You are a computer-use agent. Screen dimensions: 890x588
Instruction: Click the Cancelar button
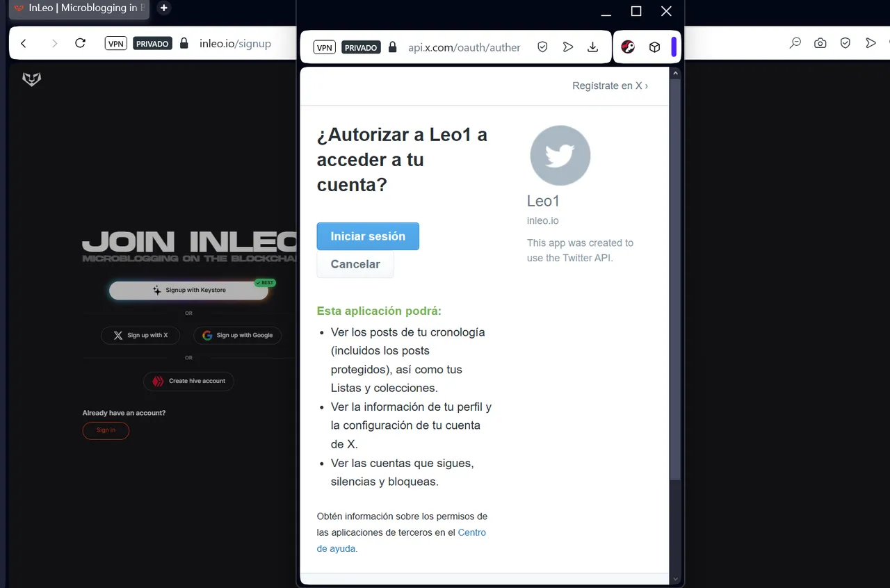[x=355, y=264]
